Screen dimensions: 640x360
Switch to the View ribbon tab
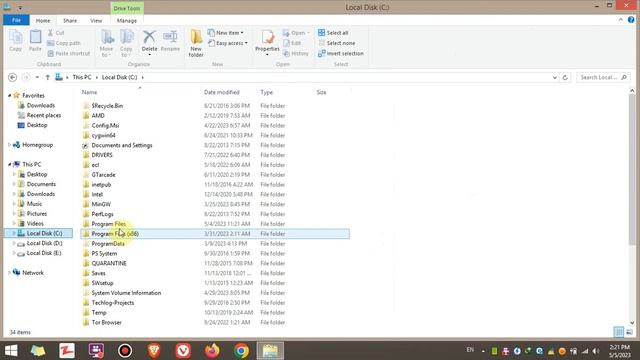96,20
